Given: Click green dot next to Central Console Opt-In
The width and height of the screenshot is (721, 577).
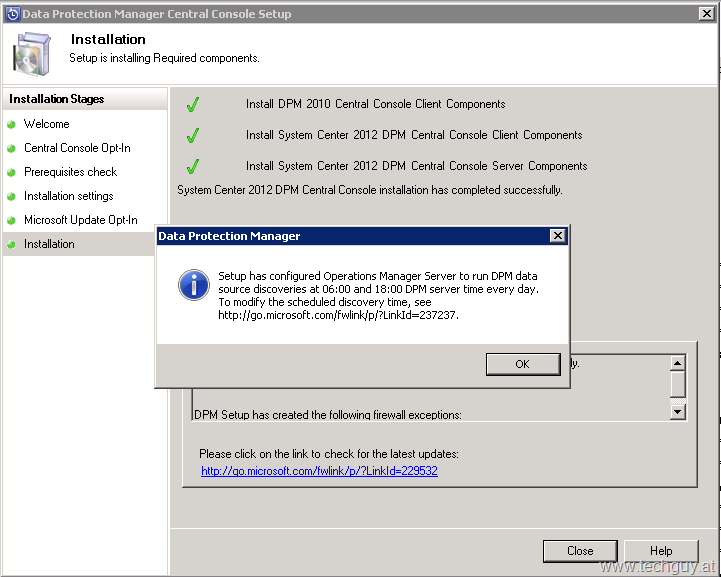Looking at the screenshot, I should (11, 148).
